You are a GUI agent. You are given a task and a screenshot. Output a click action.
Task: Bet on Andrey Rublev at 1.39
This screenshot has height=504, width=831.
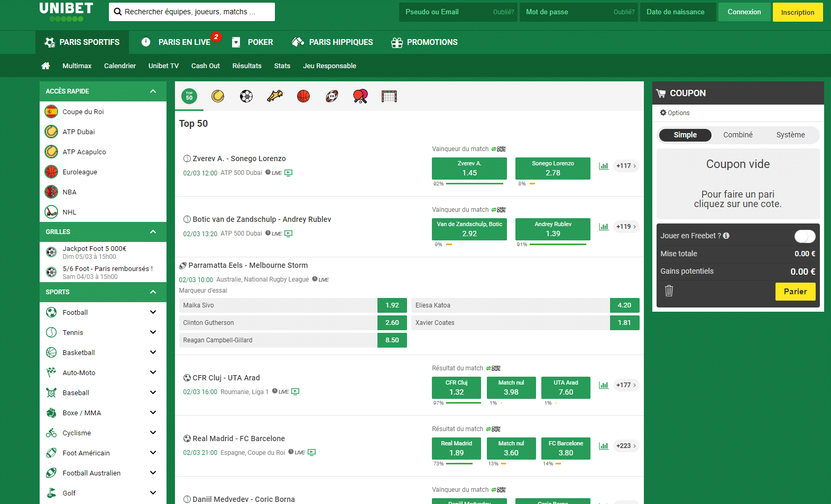pos(553,229)
